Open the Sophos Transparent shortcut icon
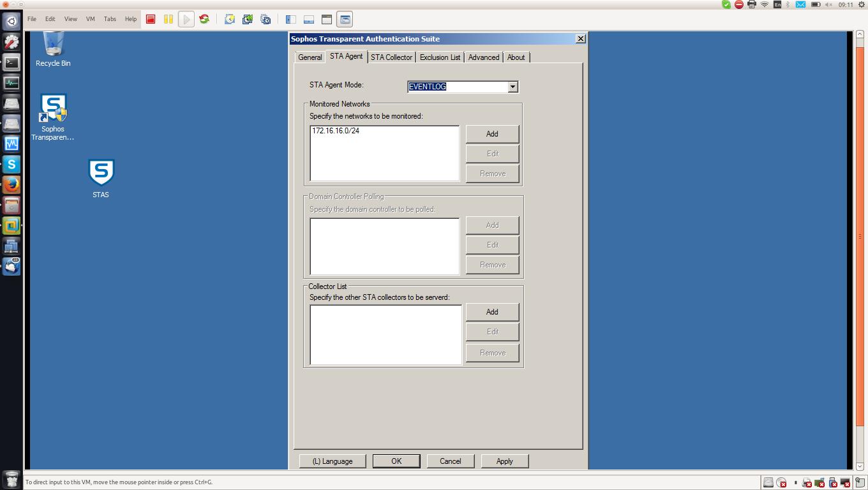Viewport: 868px width, 490px height. 53,117
